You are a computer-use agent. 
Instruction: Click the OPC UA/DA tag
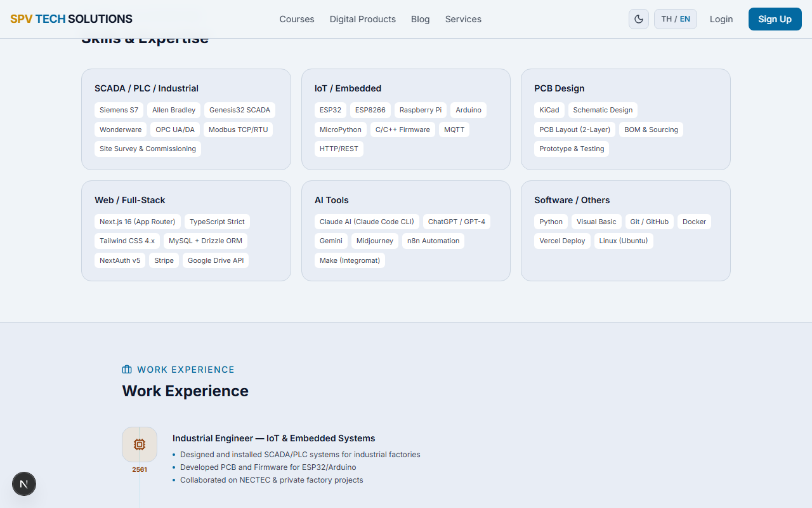pos(175,130)
